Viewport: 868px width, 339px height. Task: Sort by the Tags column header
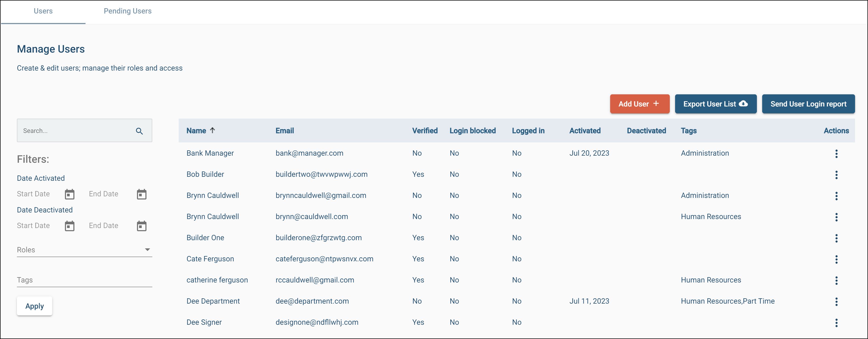tap(688, 131)
